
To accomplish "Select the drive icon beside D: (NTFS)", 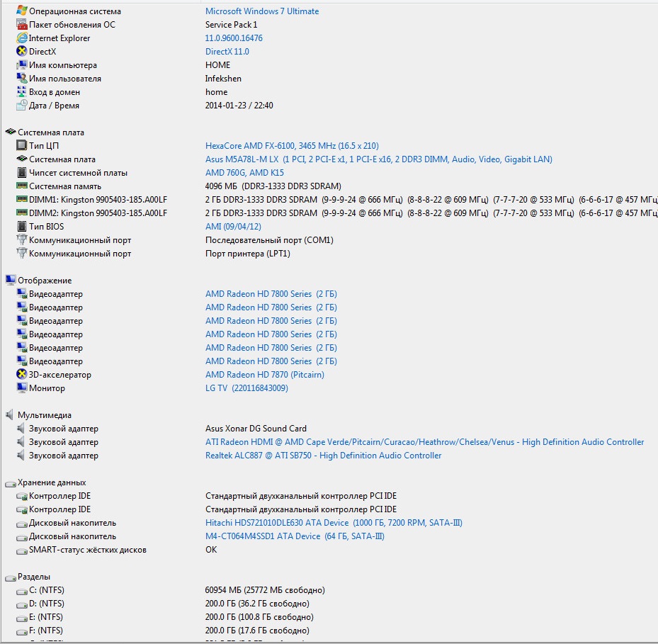I will click(x=22, y=604).
